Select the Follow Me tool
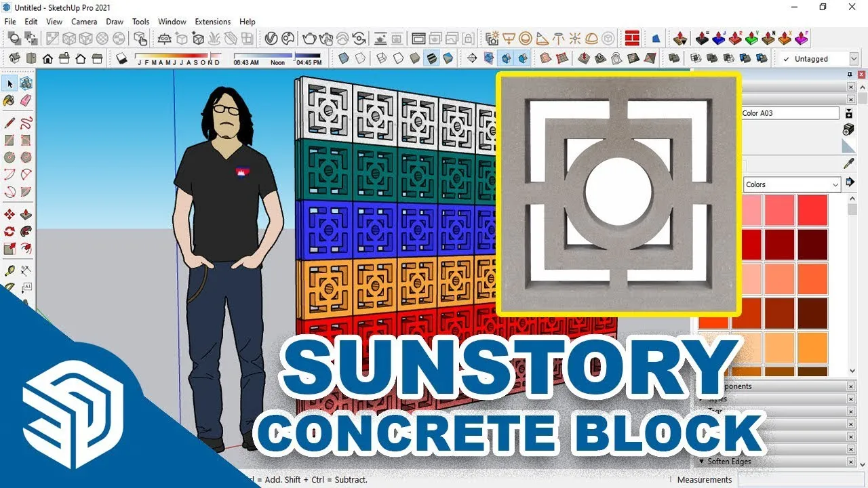 coord(26,231)
